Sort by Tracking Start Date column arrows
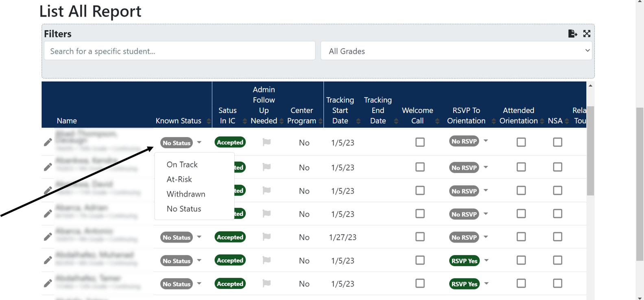 coord(358,121)
